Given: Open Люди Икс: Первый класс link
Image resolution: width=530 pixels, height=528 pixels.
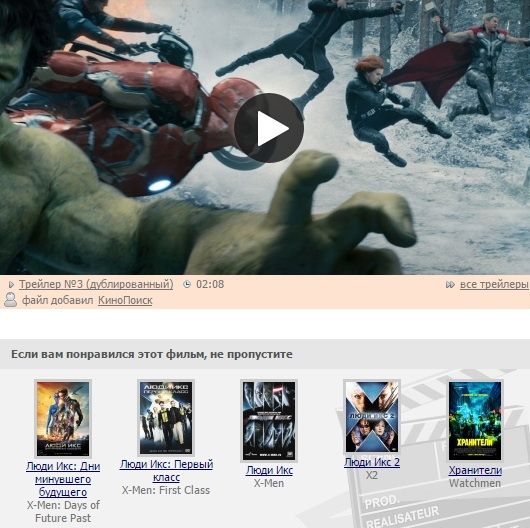Looking at the screenshot, I should click(x=166, y=471).
